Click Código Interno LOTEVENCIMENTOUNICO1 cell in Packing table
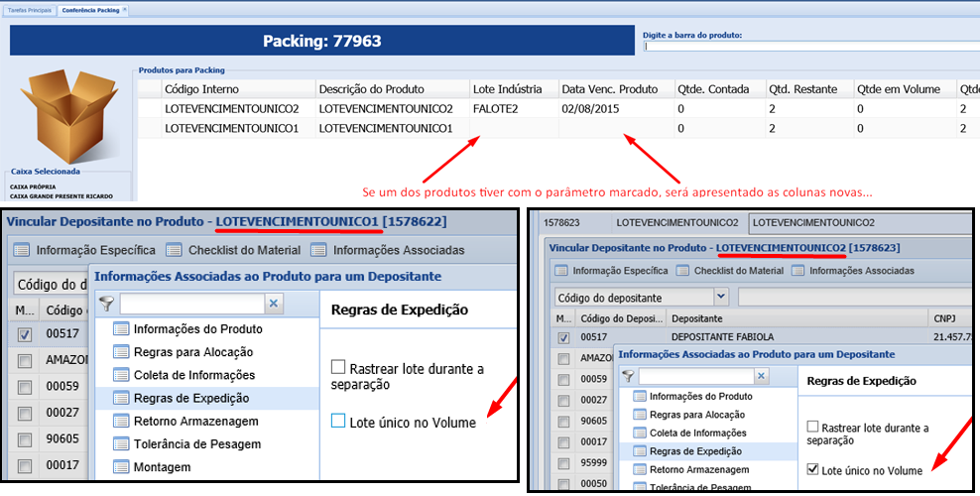This screenshot has width=980, height=496. 237,128
